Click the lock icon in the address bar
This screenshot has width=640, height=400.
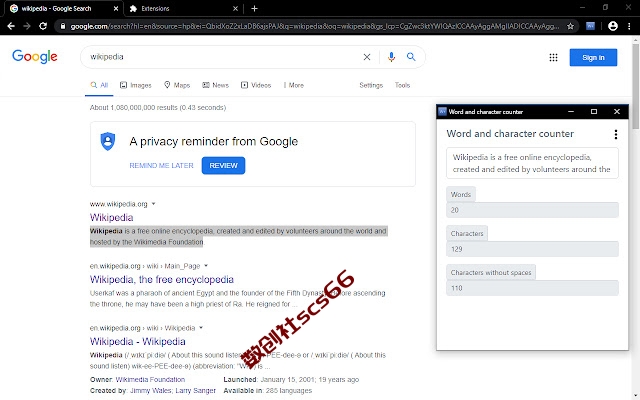62,26
